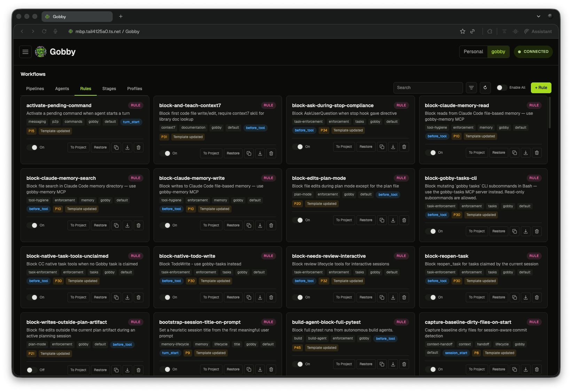The height and width of the screenshot is (392, 572).
Task: Delete the block-claude-memory-write rule
Action: [271, 225]
